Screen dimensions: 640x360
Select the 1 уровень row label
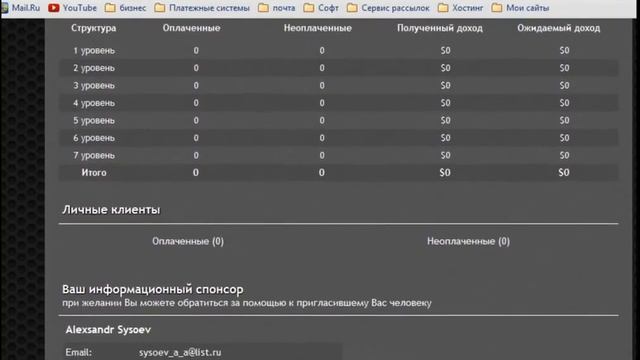pos(94,51)
